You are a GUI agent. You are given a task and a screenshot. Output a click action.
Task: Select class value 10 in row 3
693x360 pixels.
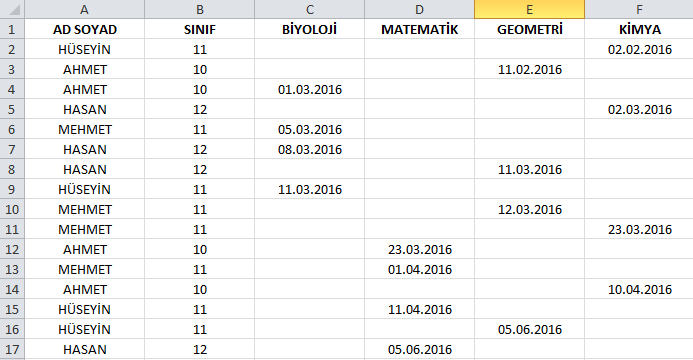199,69
